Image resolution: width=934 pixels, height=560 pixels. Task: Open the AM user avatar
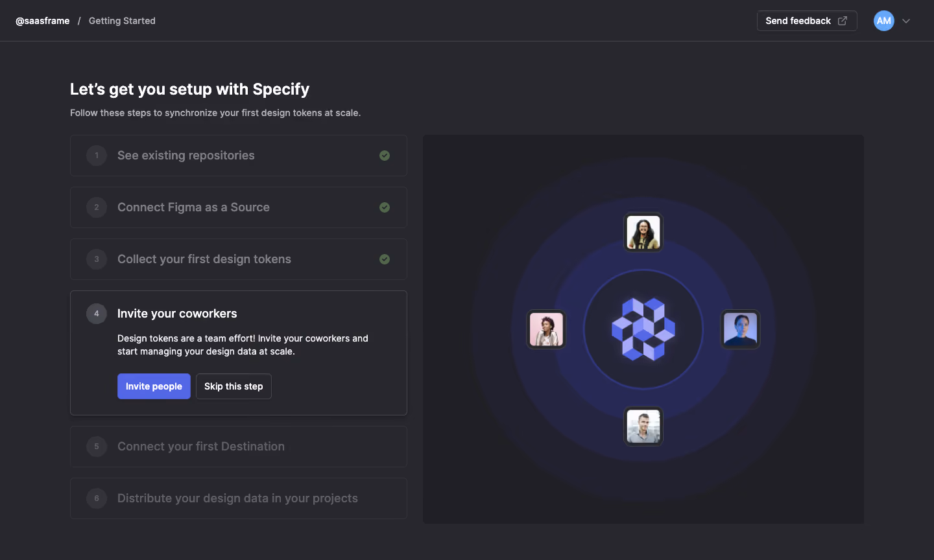883,21
